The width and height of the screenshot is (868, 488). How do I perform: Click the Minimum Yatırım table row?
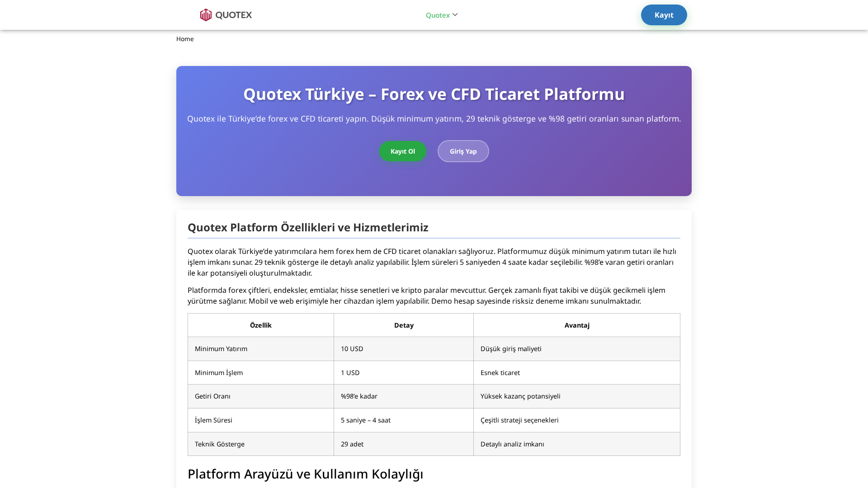221,348
